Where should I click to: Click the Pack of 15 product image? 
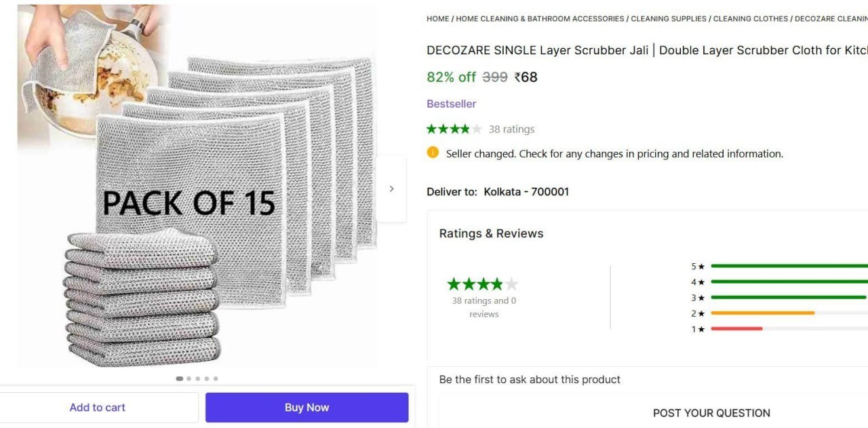[197, 187]
